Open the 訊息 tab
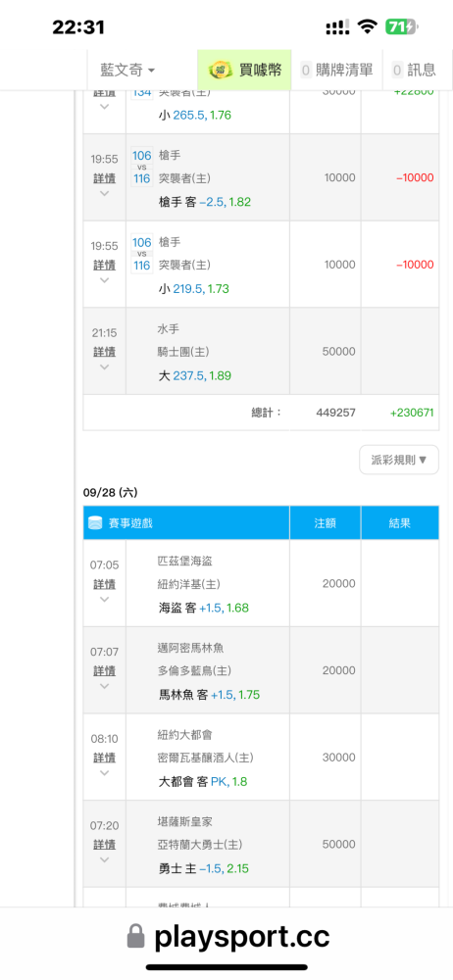Image resolution: width=453 pixels, height=980 pixels. [x=414, y=70]
